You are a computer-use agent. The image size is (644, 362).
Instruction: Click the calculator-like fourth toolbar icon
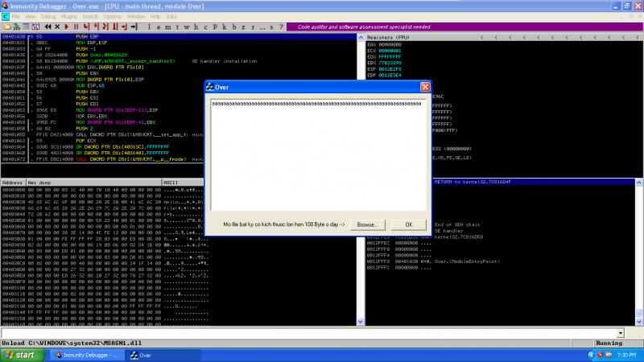coord(35,27)
